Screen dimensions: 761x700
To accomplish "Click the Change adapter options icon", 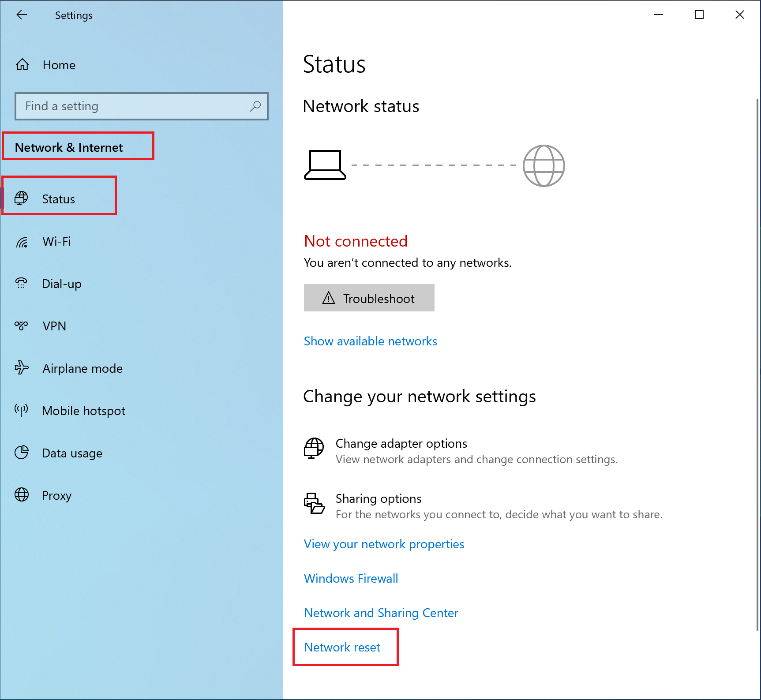I will (314, 448).
